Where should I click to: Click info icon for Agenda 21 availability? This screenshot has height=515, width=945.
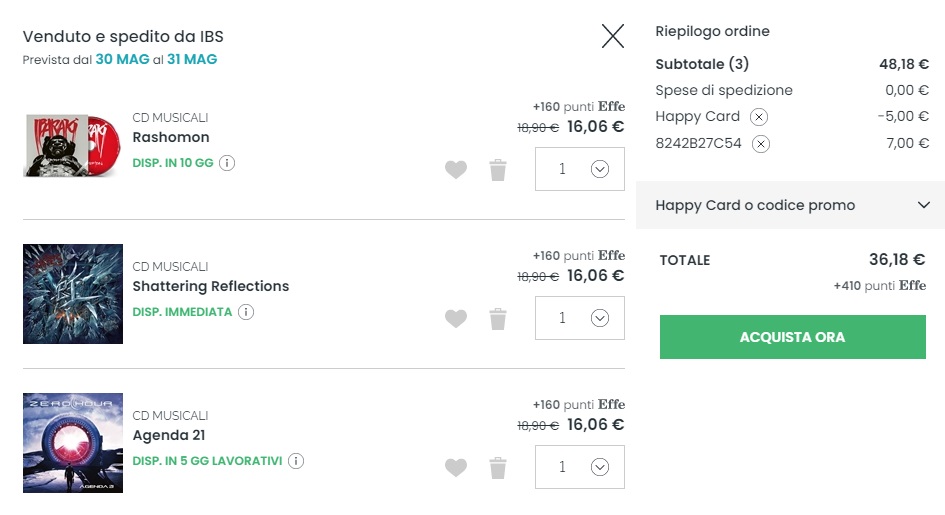[x=296, y=461]
